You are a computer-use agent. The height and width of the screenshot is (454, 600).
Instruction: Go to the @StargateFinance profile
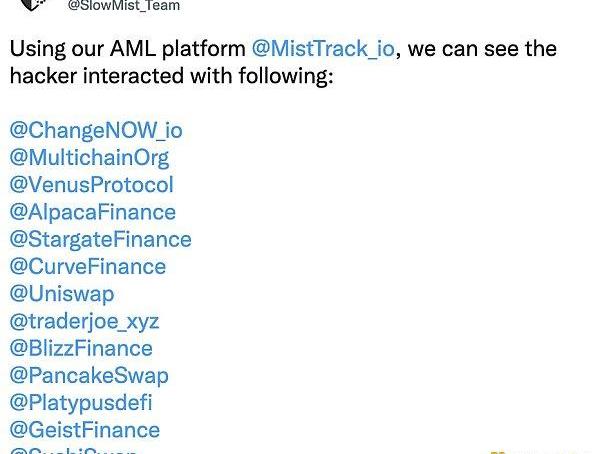click(x=100, y=239)
